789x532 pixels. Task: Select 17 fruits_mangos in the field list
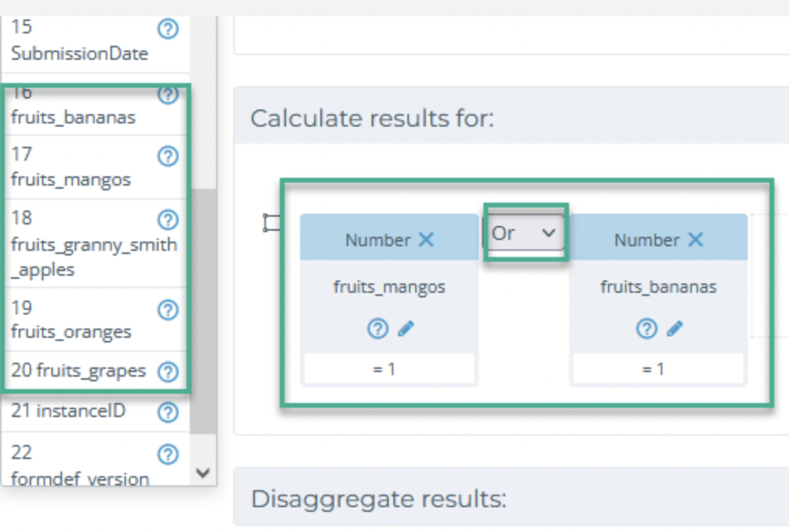[x=96, y=168]
